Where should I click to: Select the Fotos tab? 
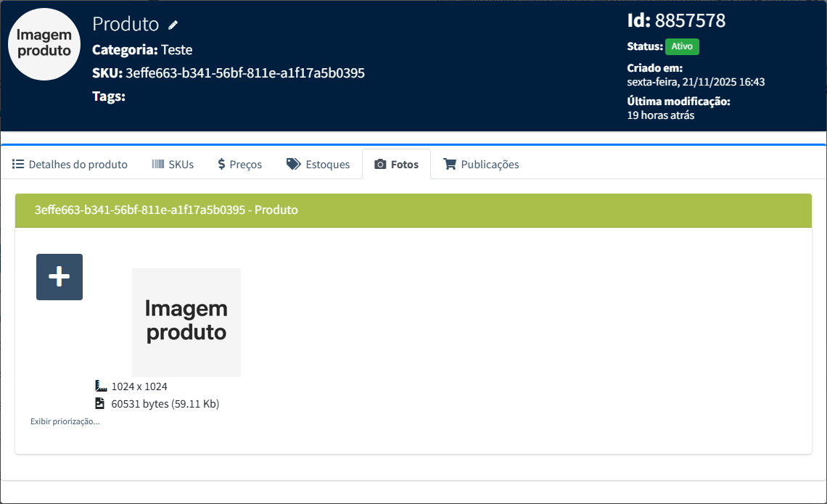396,165
